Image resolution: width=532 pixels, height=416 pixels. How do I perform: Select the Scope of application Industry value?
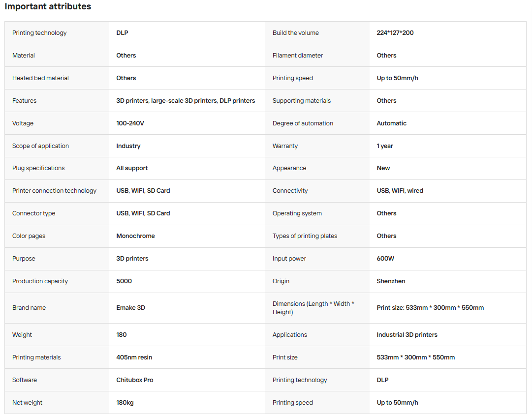tap(128, 146)
